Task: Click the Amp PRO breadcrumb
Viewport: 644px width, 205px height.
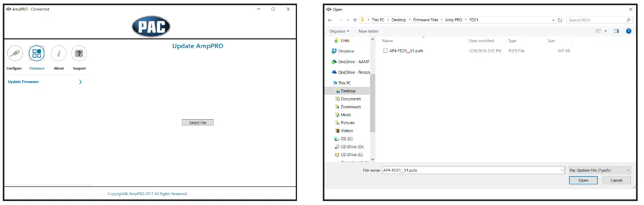Action: pos(453,20)
